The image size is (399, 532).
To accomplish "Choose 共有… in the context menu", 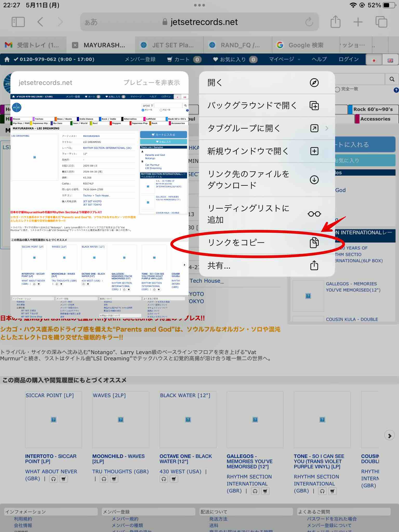I will [267, 265].
